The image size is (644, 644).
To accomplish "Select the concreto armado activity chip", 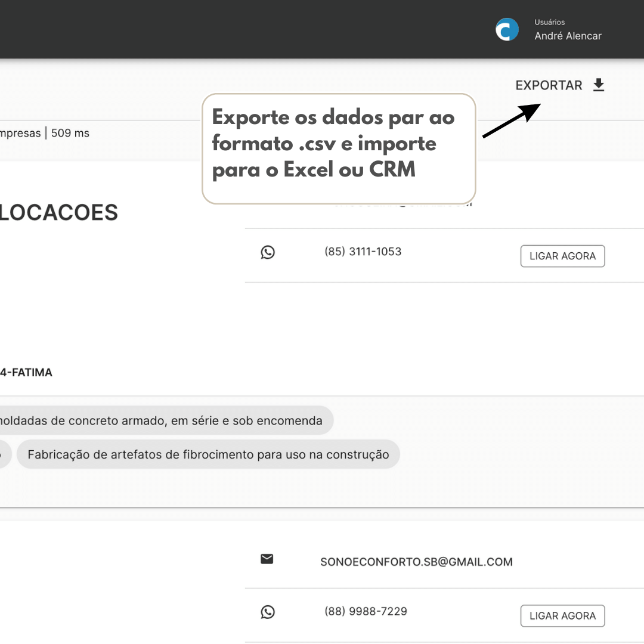I will tap(161, 421).
